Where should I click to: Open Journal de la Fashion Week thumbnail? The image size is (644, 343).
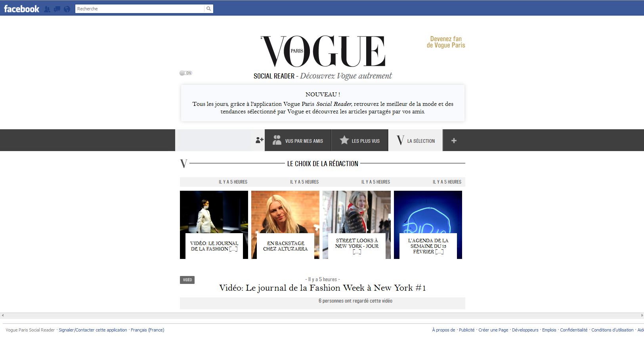[214, 225]
